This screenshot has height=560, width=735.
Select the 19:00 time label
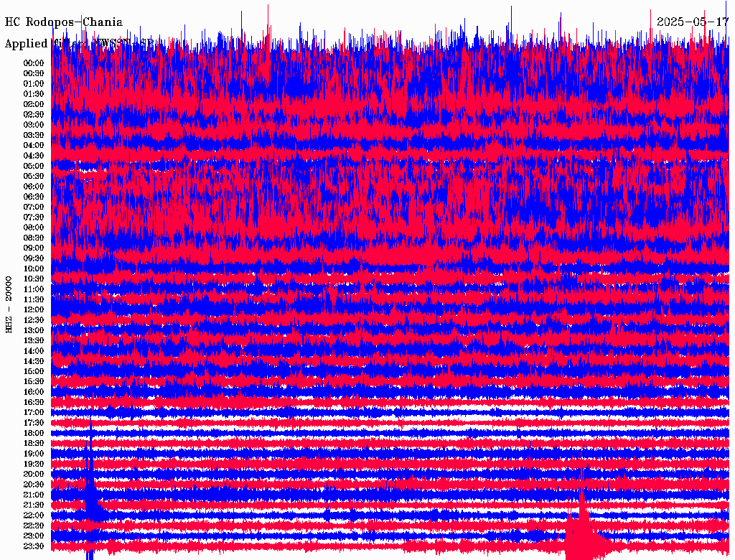(34, 454)
